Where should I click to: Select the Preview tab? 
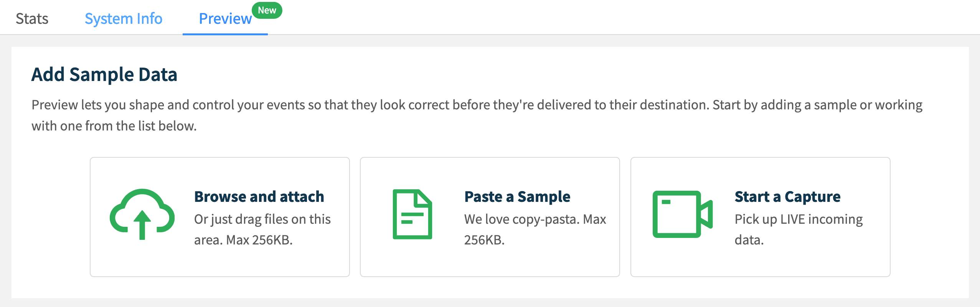pos(225,18)
